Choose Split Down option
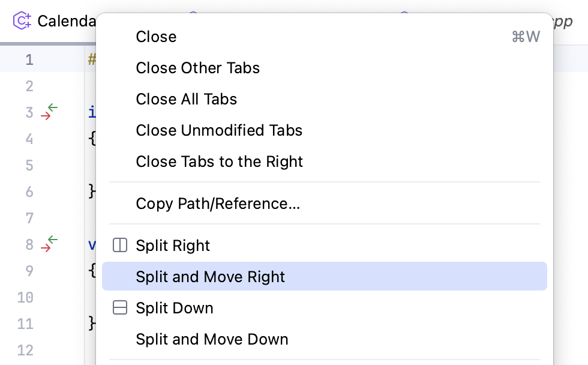Screen dimensions: 588x365 pyautogui.click(x=174, y=307)
